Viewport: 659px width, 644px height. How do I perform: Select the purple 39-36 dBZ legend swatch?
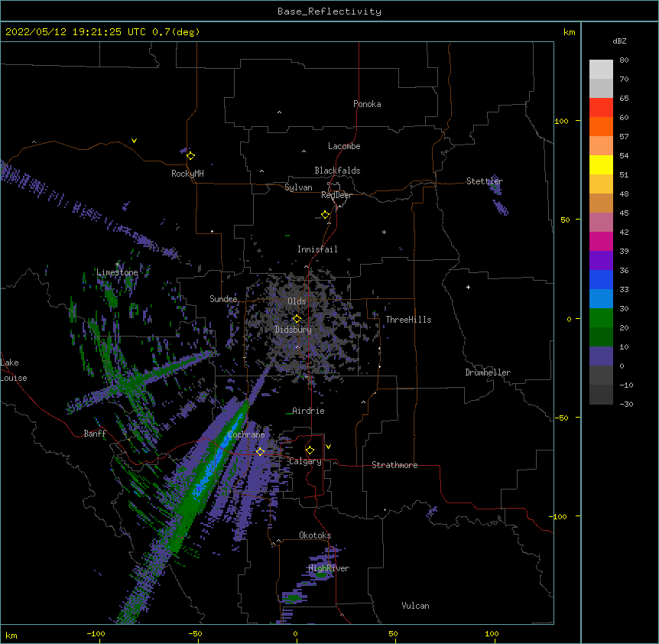click(x=601, y=260)
